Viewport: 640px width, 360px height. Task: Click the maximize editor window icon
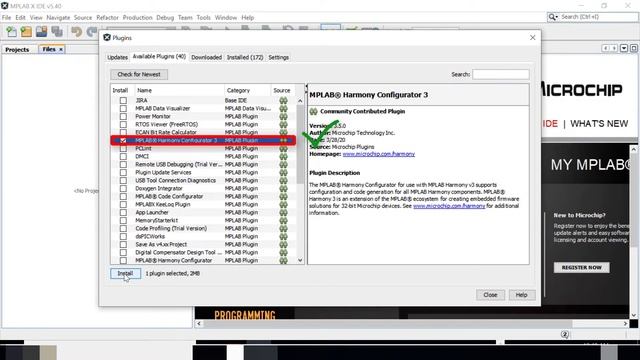633,48
